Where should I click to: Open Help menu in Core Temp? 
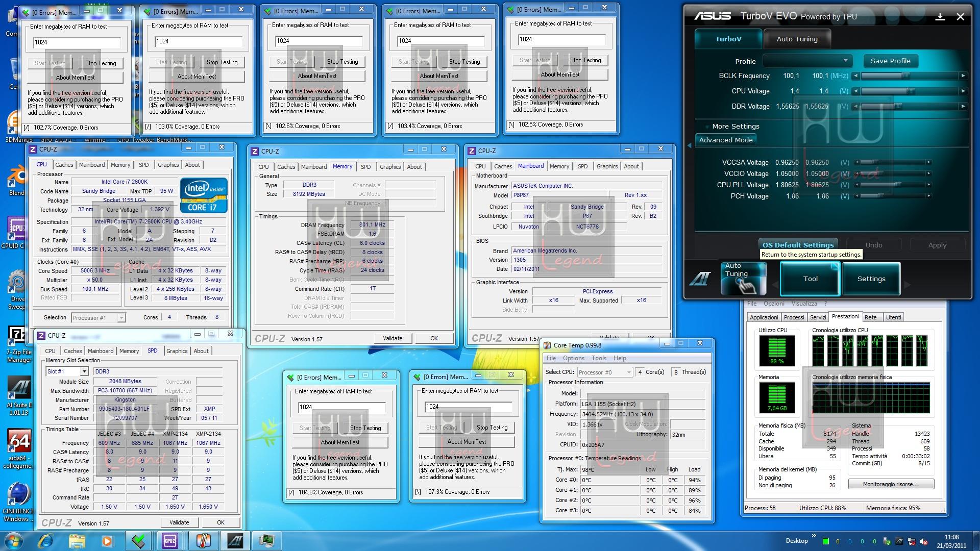tap(620, 358)
